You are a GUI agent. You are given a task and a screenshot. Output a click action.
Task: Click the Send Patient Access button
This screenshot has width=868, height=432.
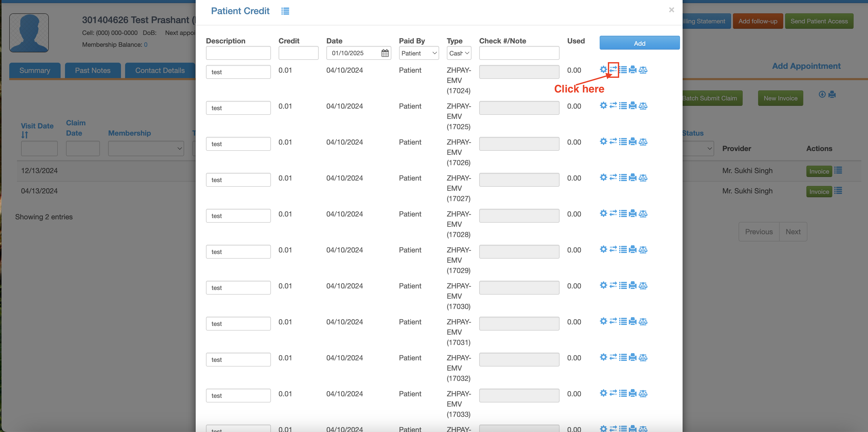819,21
